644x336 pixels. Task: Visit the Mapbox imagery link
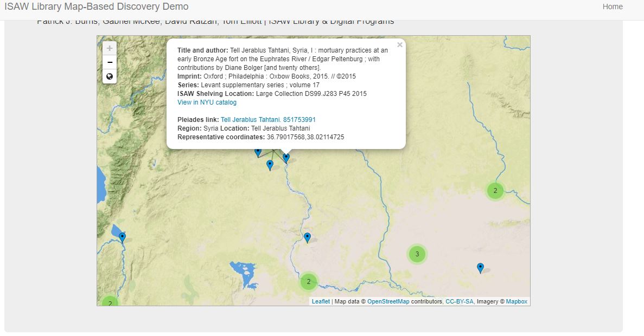coord(517,302)
